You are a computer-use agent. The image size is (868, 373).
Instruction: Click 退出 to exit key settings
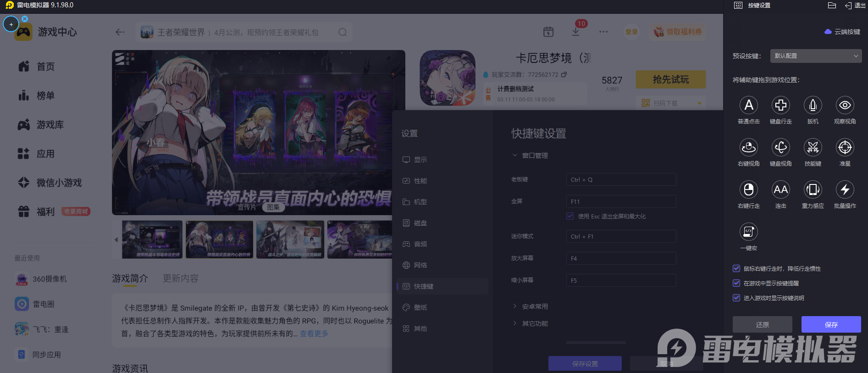[856, 6]
